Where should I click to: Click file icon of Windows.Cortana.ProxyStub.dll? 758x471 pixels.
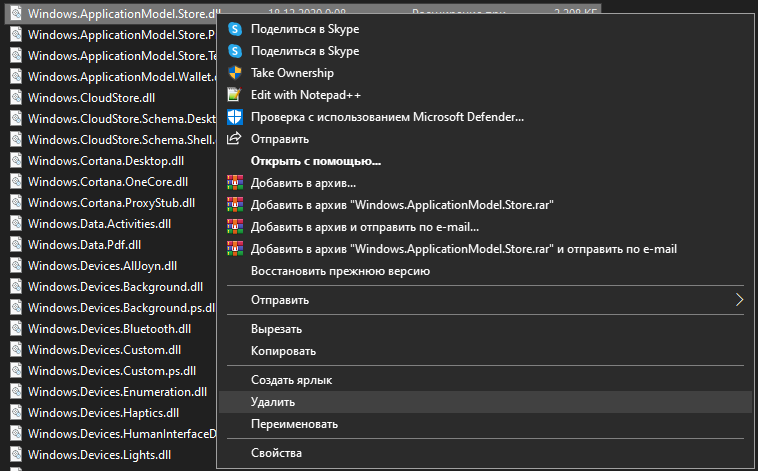tap(16, 203)
